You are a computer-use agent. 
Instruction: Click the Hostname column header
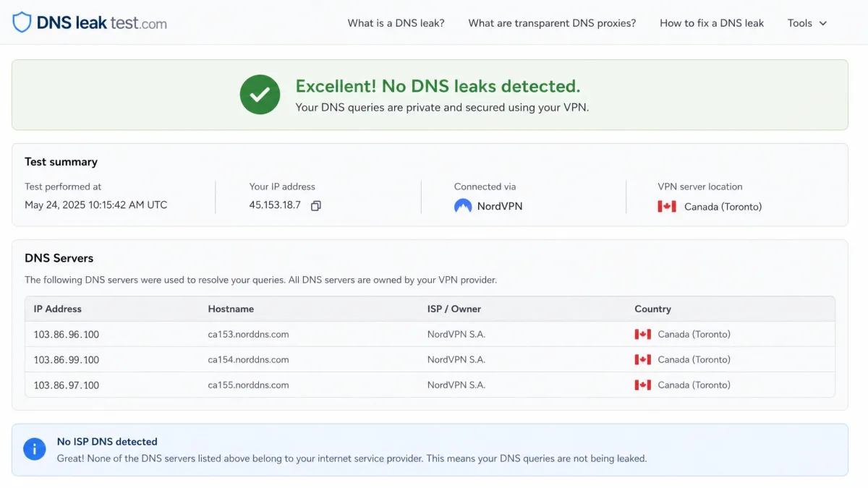coord(231,309)
